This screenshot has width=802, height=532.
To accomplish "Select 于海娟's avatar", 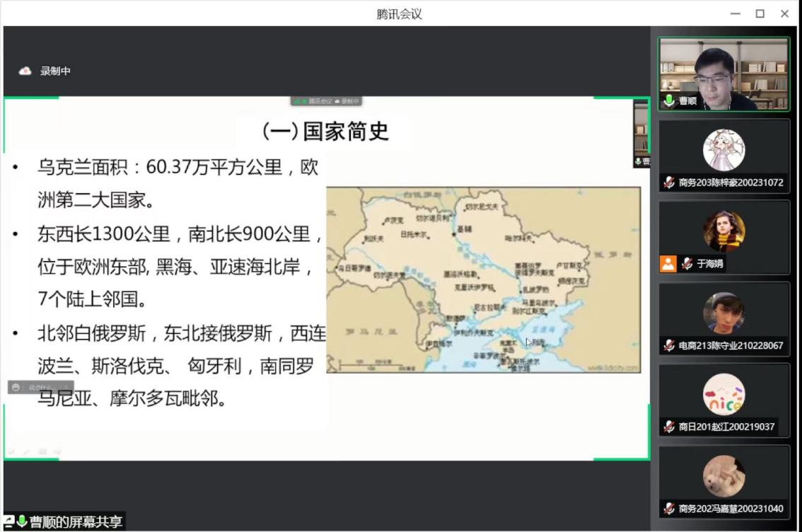I will tap(723, 231).
